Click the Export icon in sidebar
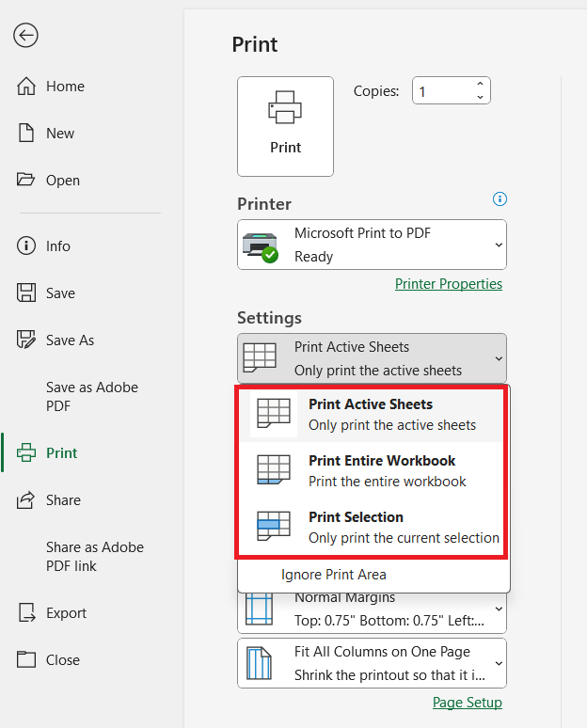 [x=26, y=612]
